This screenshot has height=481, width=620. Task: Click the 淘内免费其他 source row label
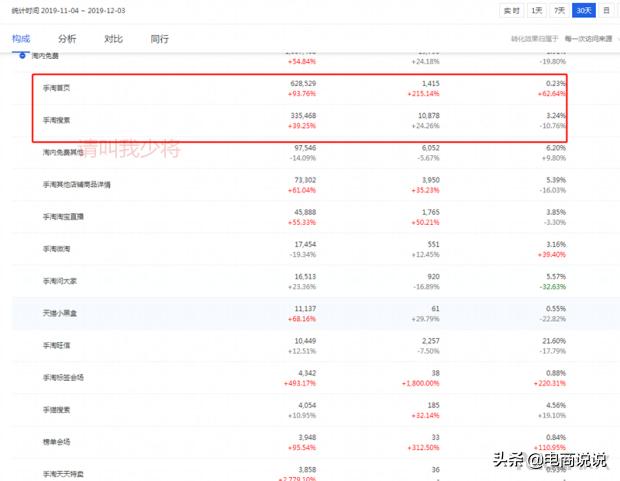[63, 152]
